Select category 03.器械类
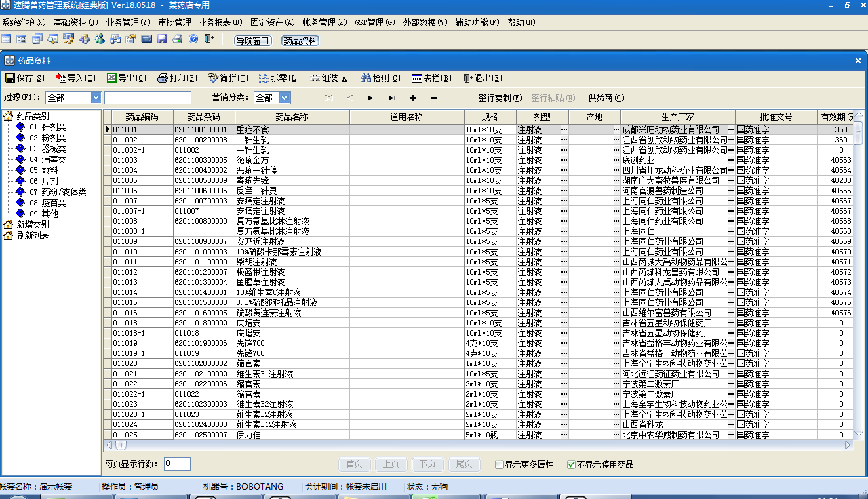 tap(47, 148)
